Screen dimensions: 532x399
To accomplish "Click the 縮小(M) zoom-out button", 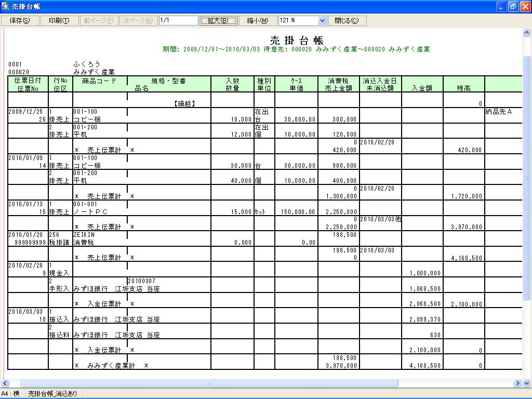I will pos(258,21).
